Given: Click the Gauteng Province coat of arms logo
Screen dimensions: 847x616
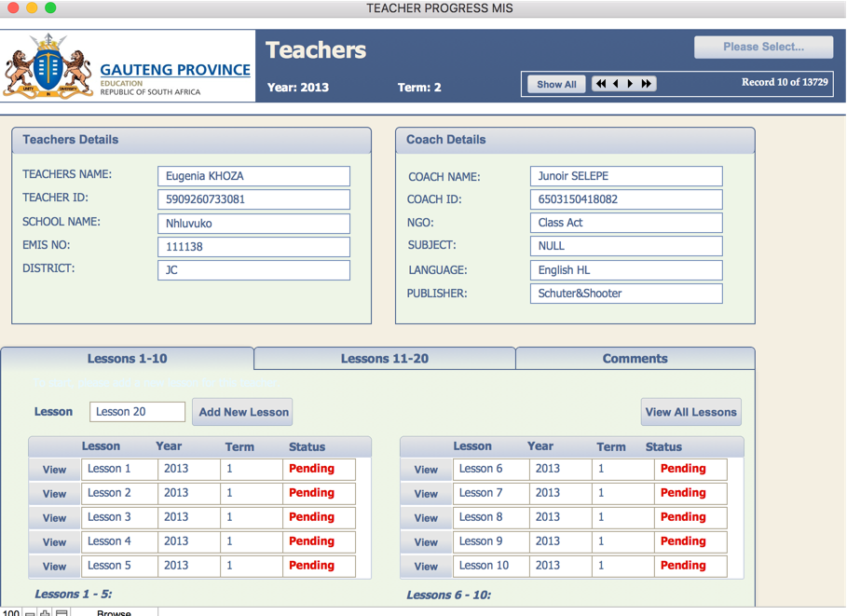Looking at the screenshot, I should coord(48,67).
